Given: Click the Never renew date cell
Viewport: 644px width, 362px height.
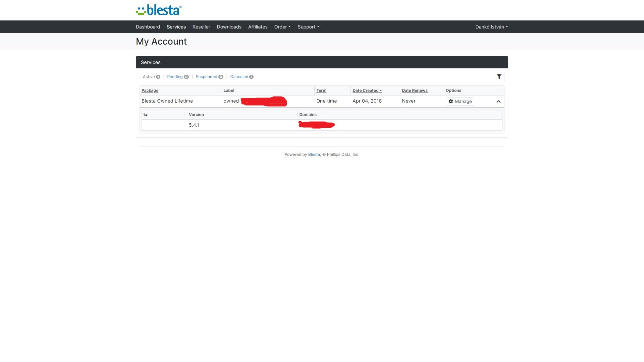Looking at the screenshot, I should pyautogui.click(x=409, y=101).
